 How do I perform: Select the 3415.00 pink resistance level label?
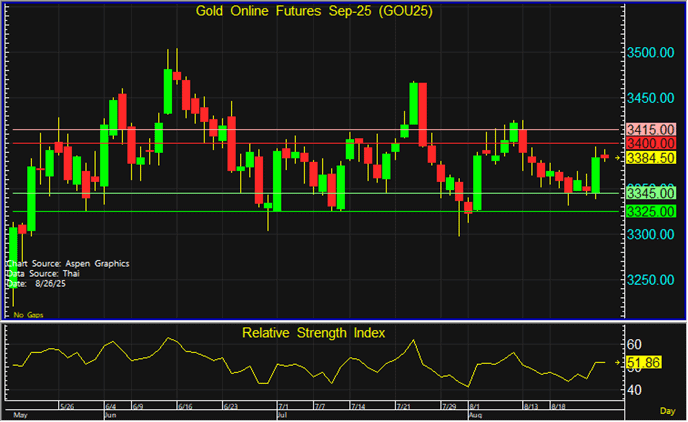652,130
